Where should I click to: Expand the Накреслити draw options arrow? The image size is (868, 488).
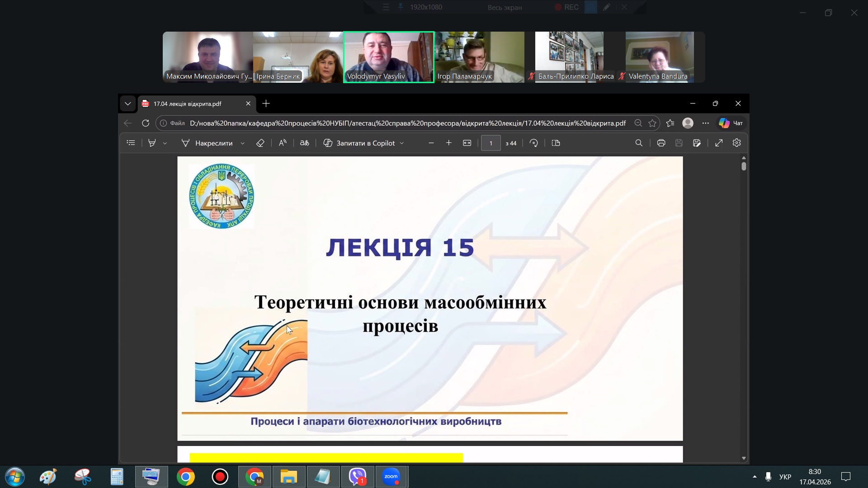coord(243,143)
